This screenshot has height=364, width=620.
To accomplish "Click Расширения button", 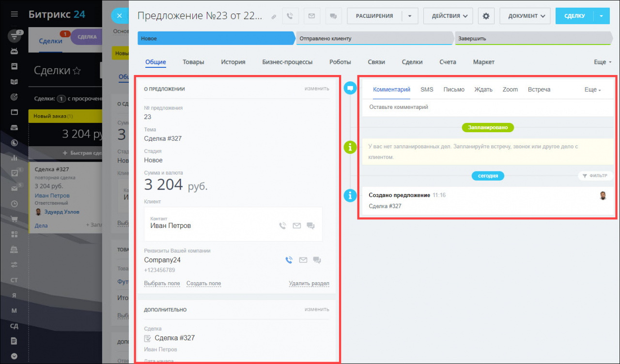I will coord(374,16).
